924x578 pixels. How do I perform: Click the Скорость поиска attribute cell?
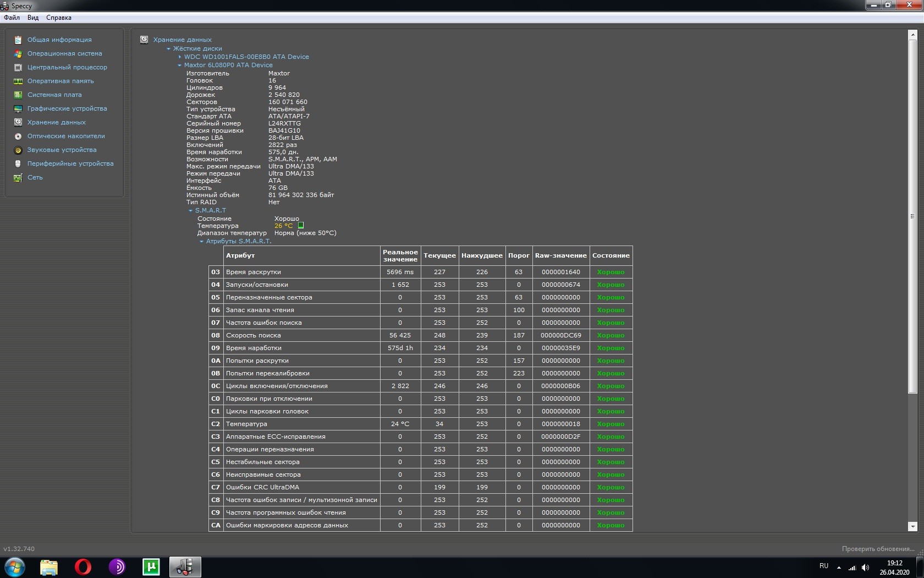(x=302, y=335)
